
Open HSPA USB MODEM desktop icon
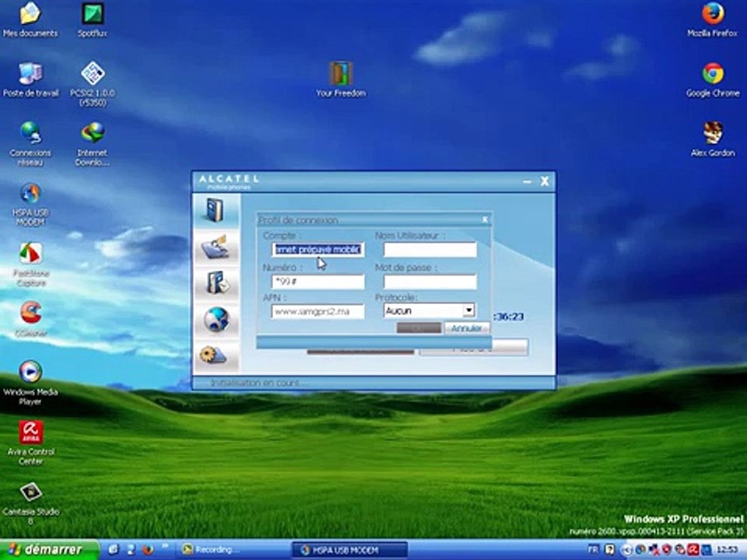[30, 205]
